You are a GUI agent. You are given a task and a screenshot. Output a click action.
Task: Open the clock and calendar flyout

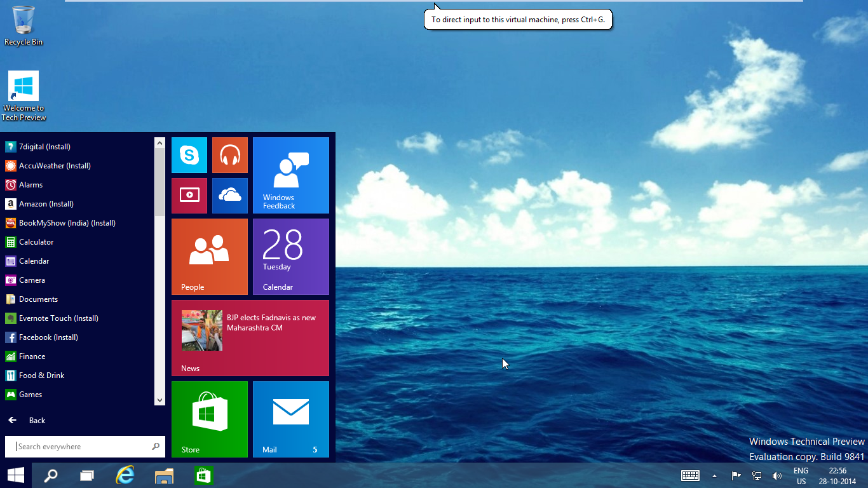837,475
